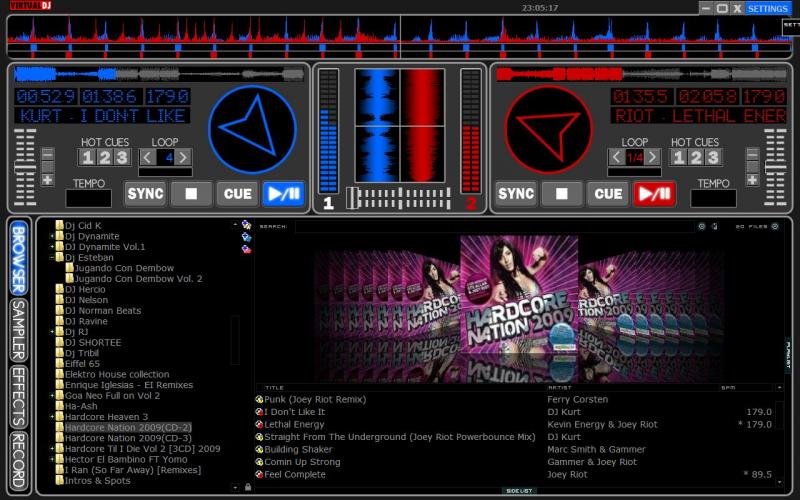This screenshot has height=500, width=800.
Task: Expand the Dj RJ folder
Action: tap(52, 332)
